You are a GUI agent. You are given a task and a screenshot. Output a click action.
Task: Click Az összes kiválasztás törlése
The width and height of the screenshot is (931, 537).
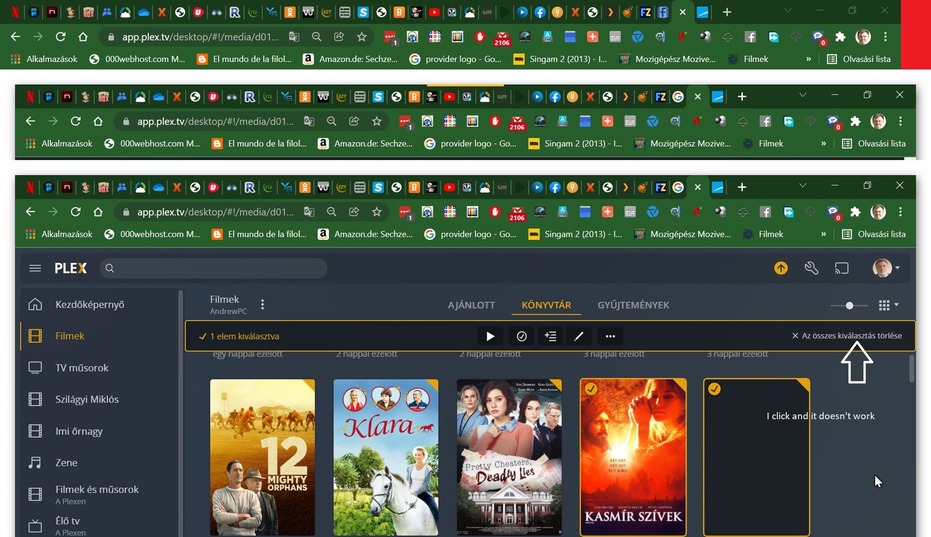847,336
